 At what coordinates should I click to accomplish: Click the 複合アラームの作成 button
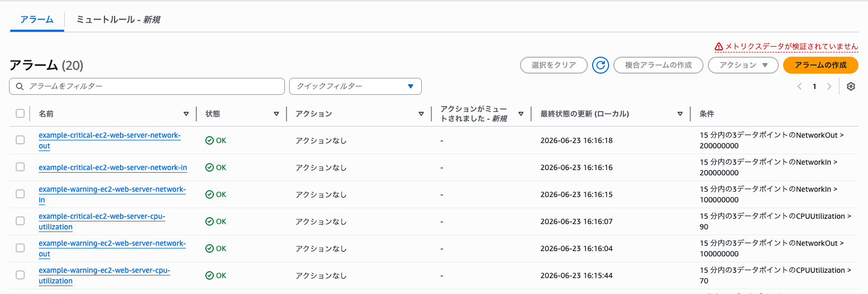pyautogui.click(x=658, y=65)
